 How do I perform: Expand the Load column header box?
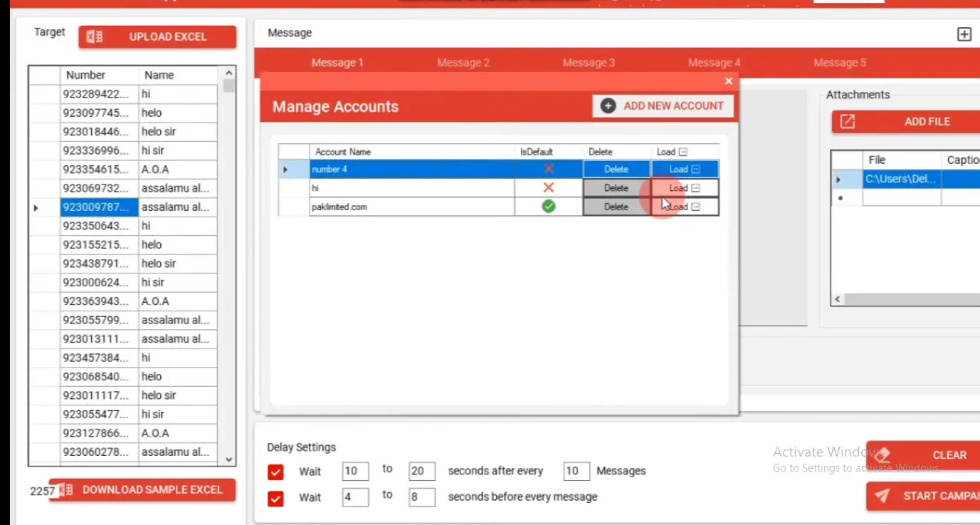coord(683,152)
